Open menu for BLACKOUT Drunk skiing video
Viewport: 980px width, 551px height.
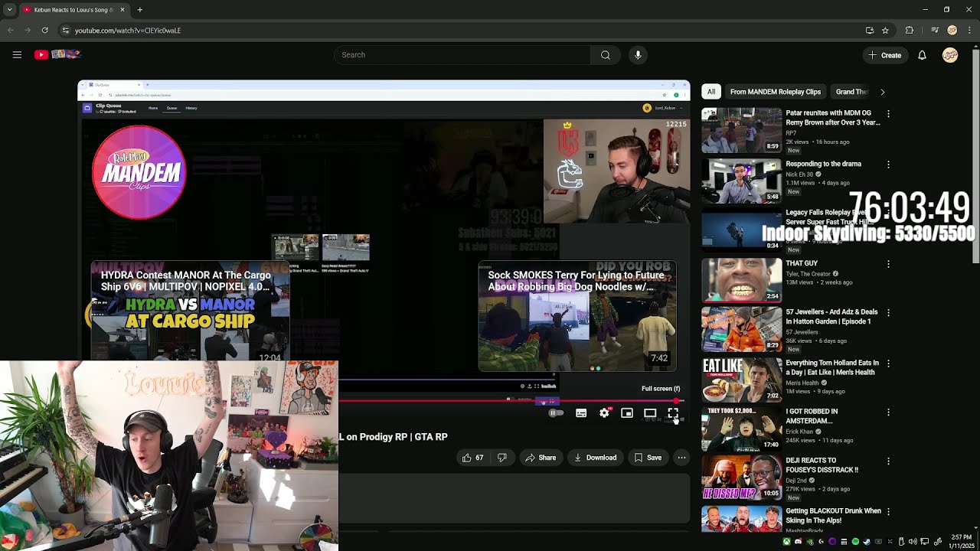click(x=888, y=512)
